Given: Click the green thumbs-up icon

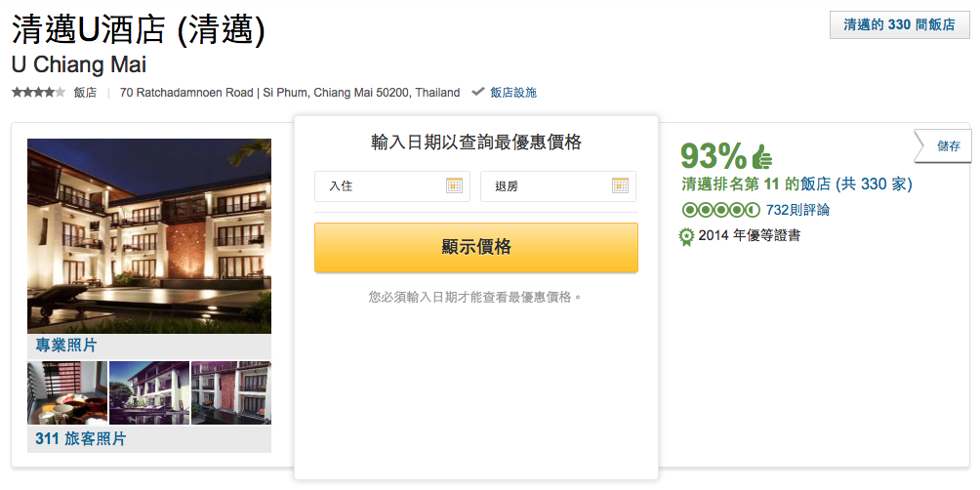Looking at the screenshot, I should coord(761,156).
